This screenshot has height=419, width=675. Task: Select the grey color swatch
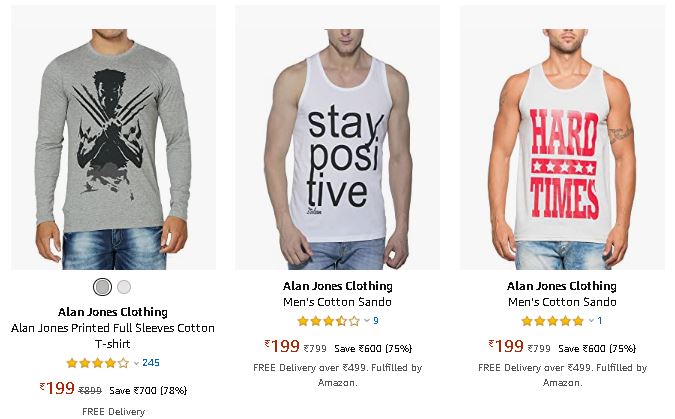[102, 287]
